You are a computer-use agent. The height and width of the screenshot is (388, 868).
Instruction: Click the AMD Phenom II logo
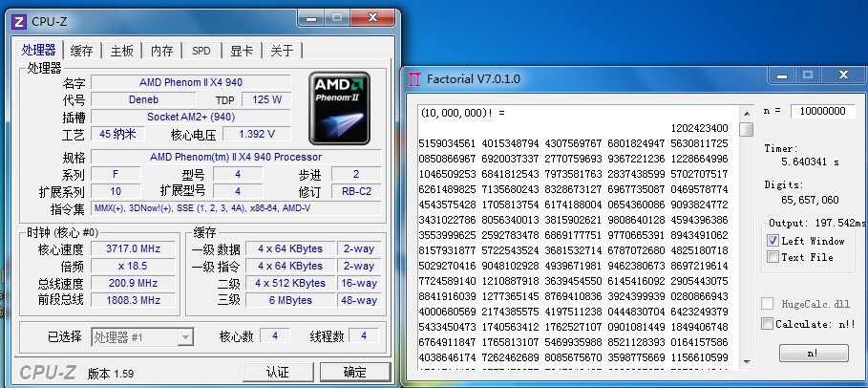[339, 109]
